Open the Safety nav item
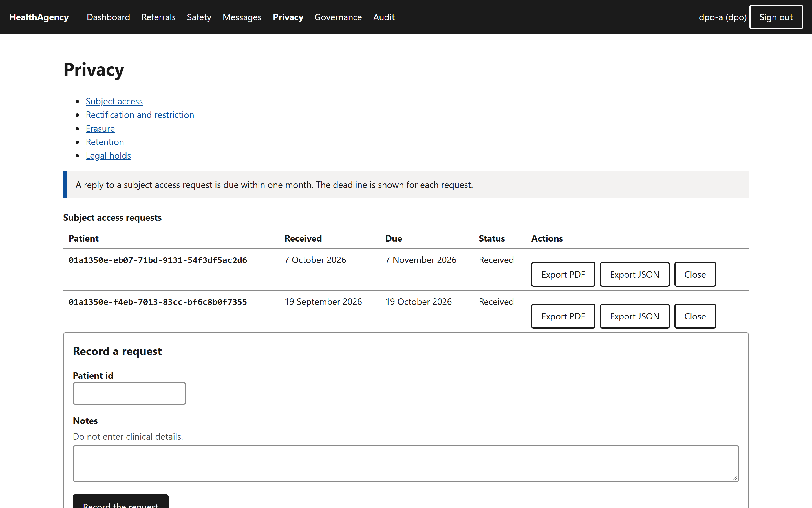 click(199, 17)
